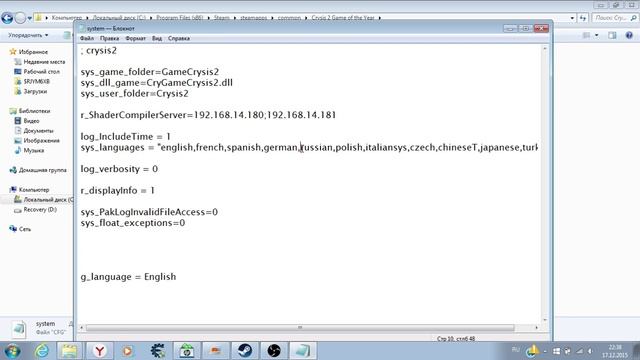Viewport: 640px width, 360px height.
Task: Click the Explorer forward navigation arrow
Action: click(20, 18)
